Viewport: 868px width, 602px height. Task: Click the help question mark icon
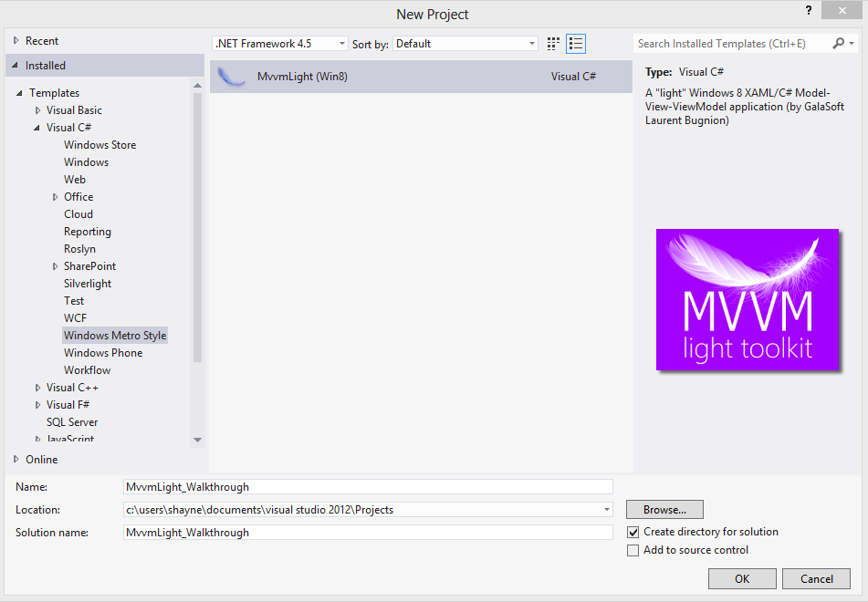809,11
